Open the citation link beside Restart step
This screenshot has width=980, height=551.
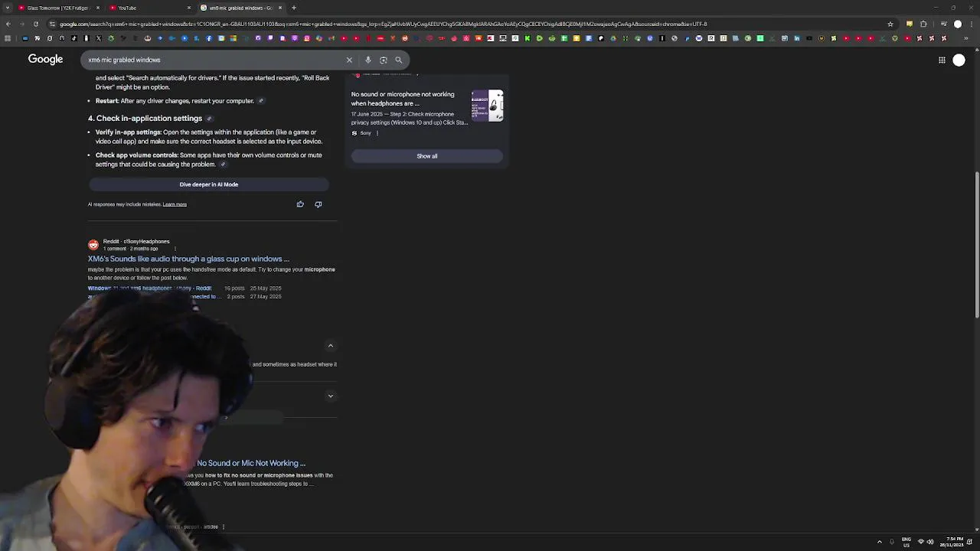click(261, 101)
